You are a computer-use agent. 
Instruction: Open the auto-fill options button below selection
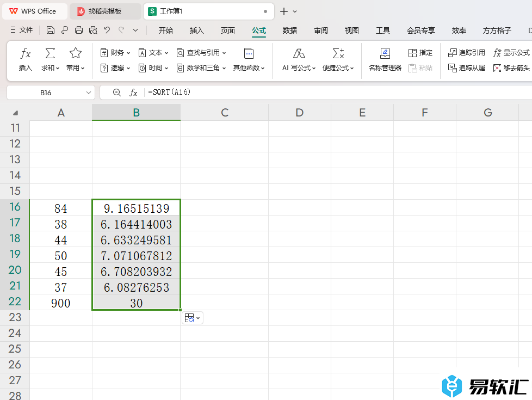(x=193, y=318)
